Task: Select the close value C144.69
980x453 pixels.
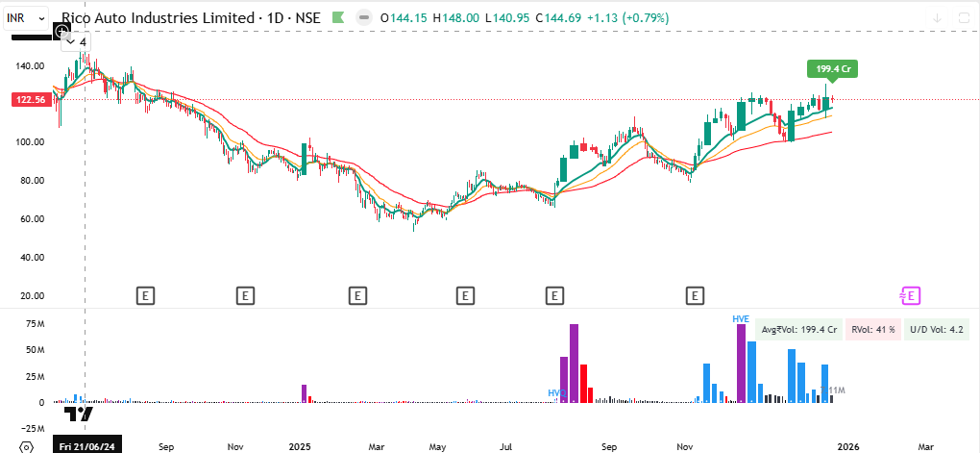Action: click(557, 19)
